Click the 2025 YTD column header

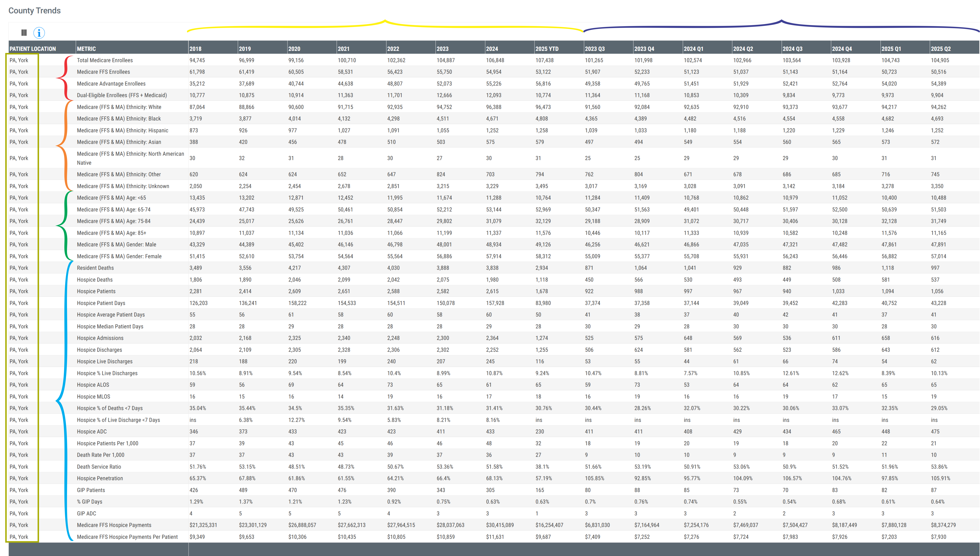[x=547, y=49]
